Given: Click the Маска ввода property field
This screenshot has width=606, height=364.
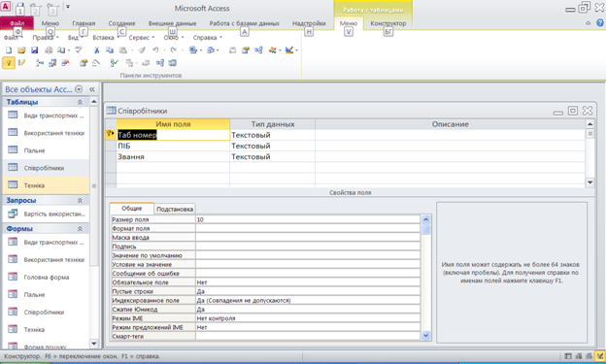Looking at the screenshot, I should (x=308, y=237).
